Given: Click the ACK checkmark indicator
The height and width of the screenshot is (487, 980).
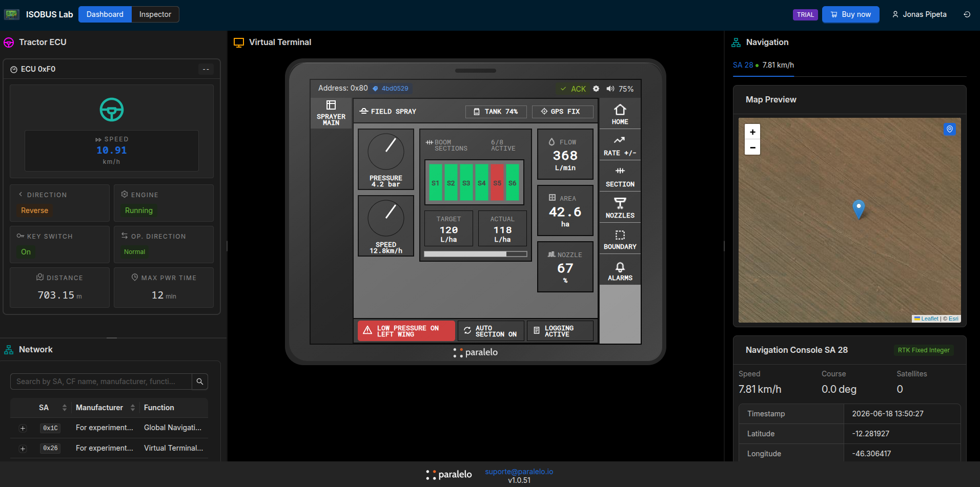Looking at the screenshot, I should 573,89.
